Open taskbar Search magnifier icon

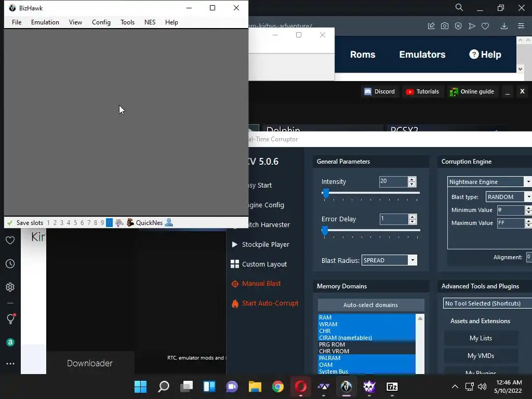[164, 387]
